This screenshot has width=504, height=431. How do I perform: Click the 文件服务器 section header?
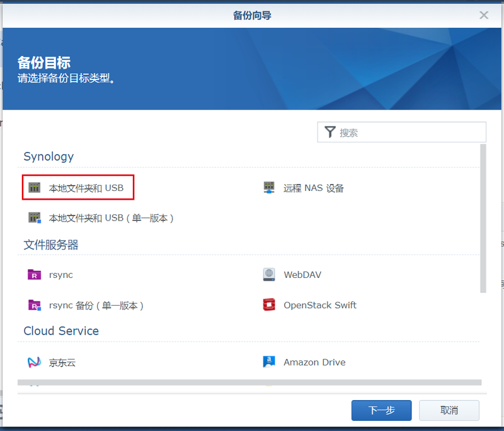[51, 244]
